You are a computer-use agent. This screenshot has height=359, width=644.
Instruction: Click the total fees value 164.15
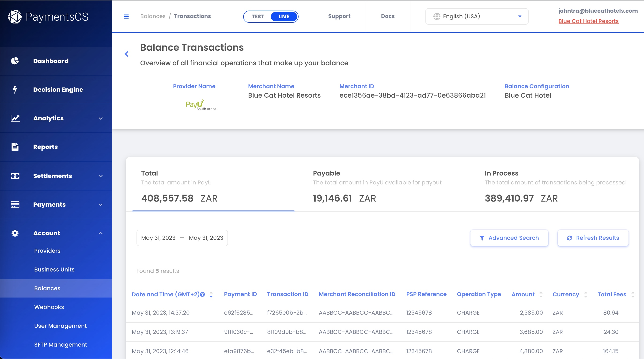(x=610, y=351)
